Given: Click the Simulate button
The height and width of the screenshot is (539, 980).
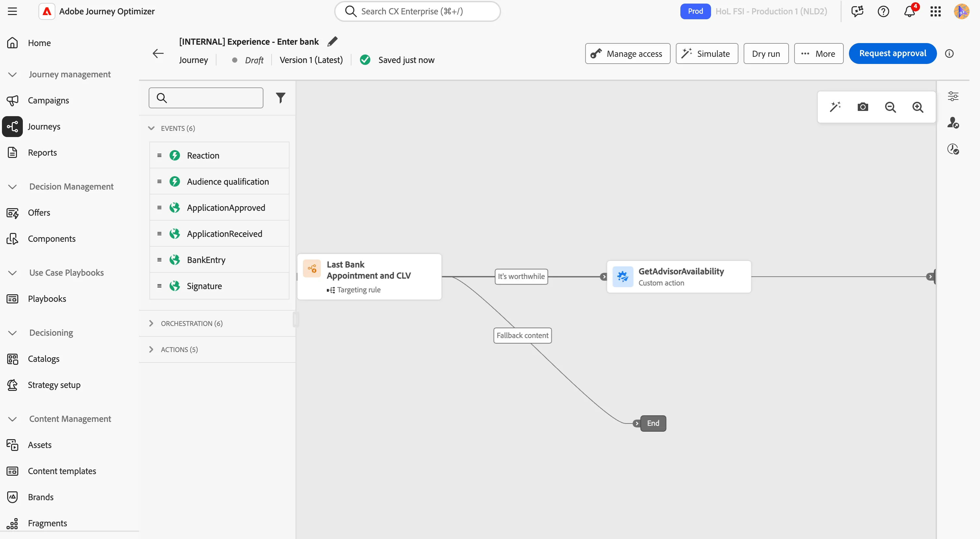Looking at the screenshot, I should (706, 54).
